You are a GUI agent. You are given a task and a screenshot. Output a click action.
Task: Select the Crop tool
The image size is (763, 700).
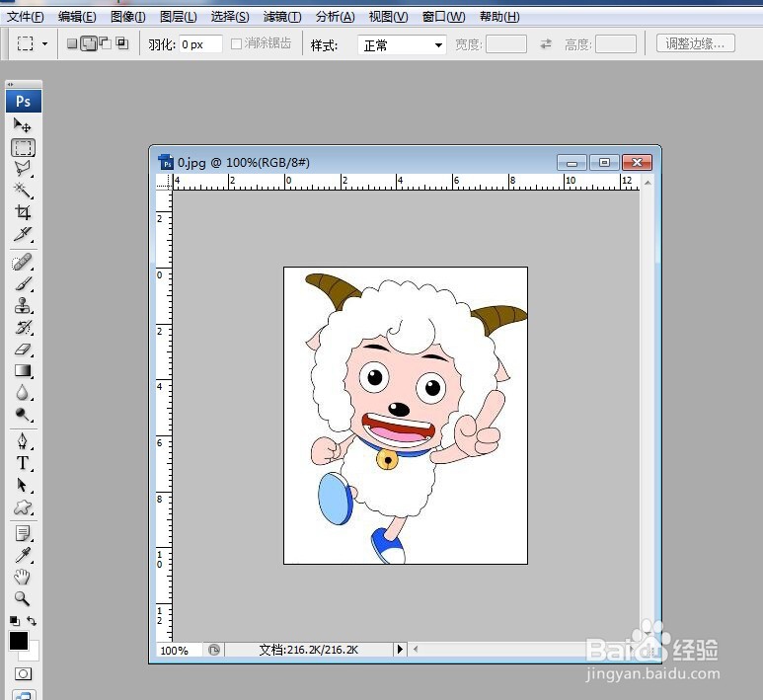23,212
